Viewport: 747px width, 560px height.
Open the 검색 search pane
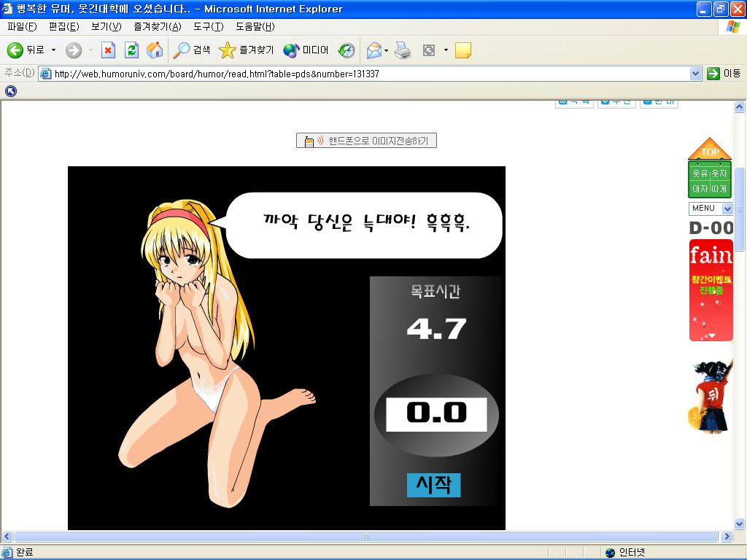[192, 50]
